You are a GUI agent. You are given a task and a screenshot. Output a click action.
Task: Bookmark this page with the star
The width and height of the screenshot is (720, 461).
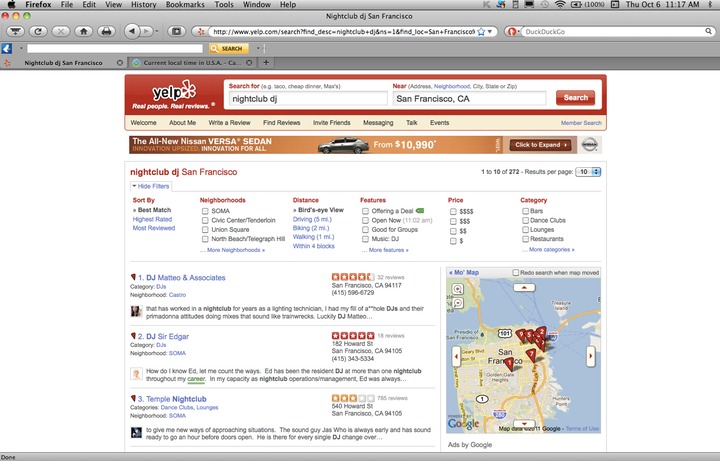(x=481, y=32)
